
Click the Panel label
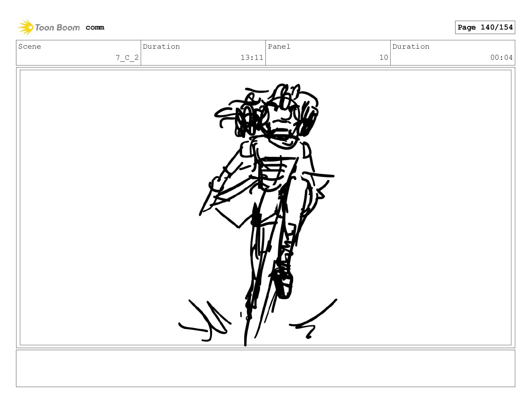coord(279,46)
